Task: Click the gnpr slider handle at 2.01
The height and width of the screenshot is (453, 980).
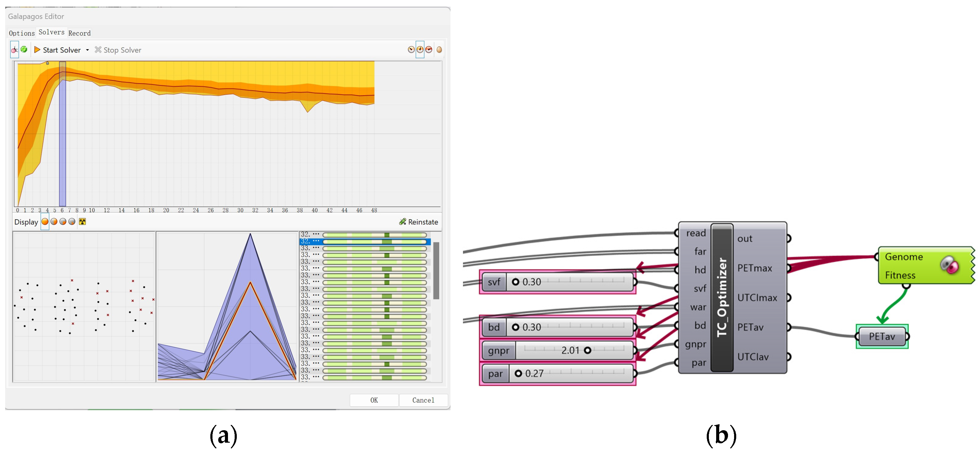Action: (587, 350)
